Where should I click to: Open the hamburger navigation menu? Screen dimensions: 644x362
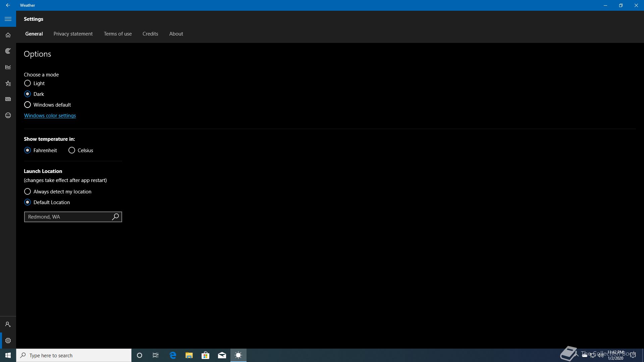[x=8, y=19]
